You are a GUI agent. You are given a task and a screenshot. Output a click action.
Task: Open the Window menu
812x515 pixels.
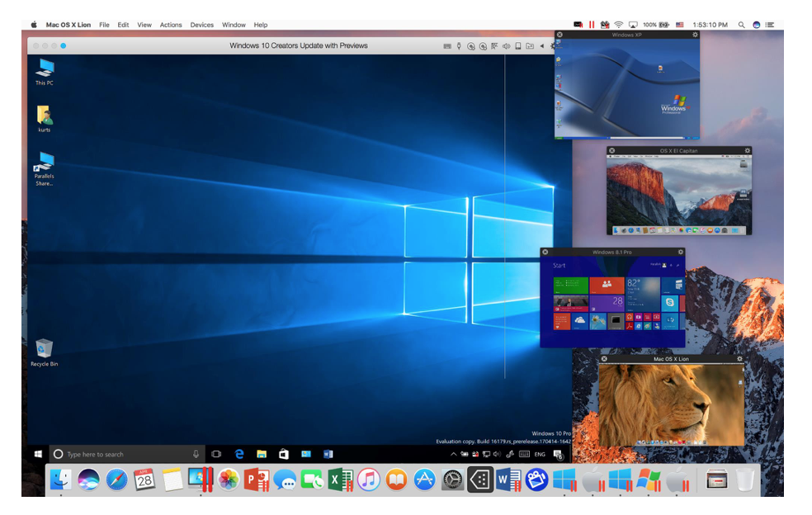[234, 25]
